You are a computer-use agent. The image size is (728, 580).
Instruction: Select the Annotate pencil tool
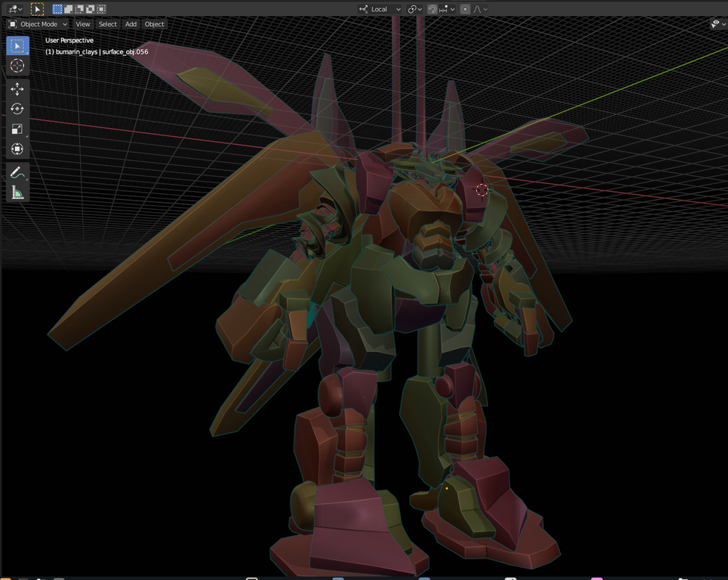pos(17,172)
